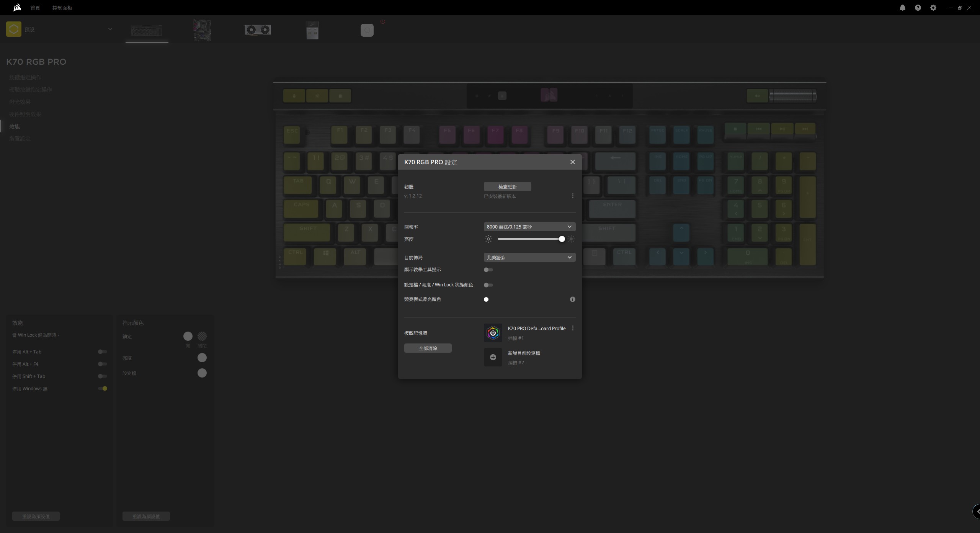
Task: Click the red power indicator icon
Action: point(383,21)
